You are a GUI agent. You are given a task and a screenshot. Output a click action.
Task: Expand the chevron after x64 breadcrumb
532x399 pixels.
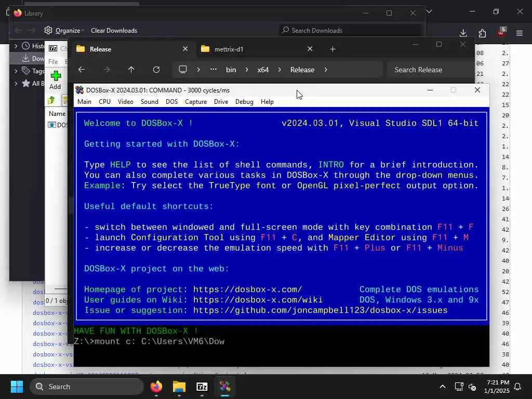tap(280, 70)
